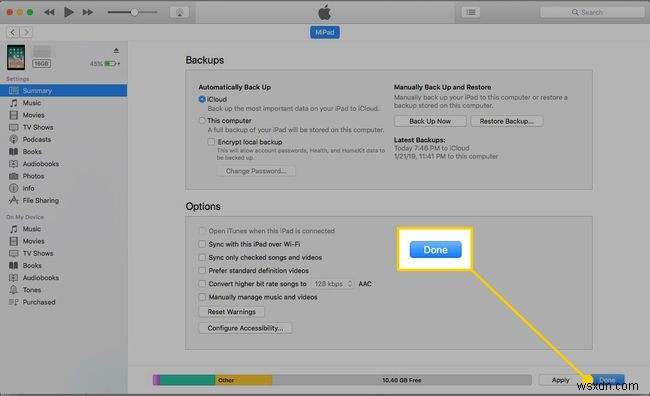Viewport: 650px width, 396px height.
Task: Click the 10.40 GB Free storage segment
Action: [402, 380]
